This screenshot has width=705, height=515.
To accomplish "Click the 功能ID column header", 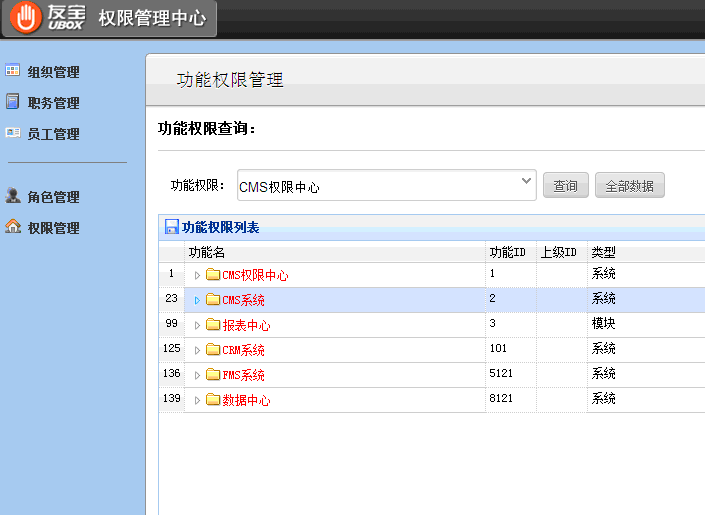I will [511, 252].
